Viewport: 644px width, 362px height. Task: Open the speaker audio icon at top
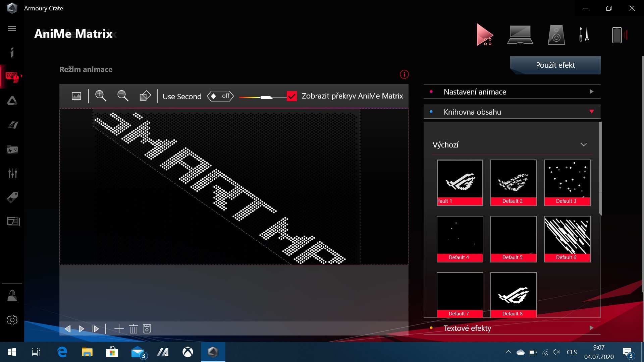556,35
